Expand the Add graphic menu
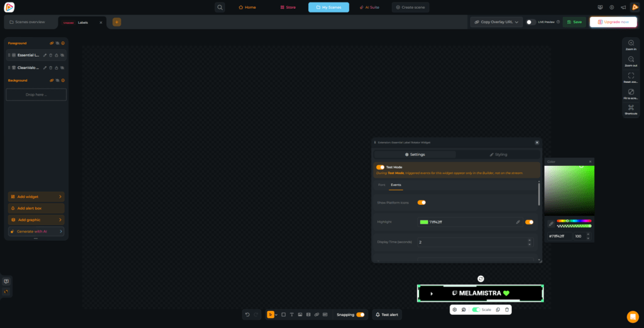This screenshot has height=328, width=644. pos(36,220)
